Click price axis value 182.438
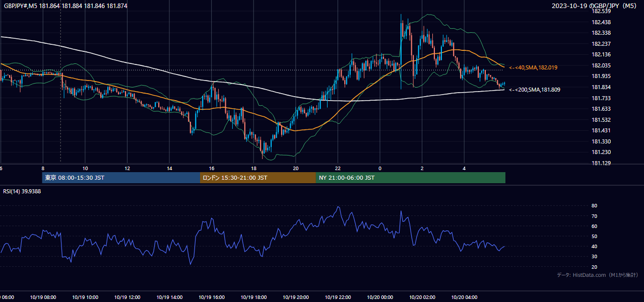644x302 pixels. click(601, 22)
